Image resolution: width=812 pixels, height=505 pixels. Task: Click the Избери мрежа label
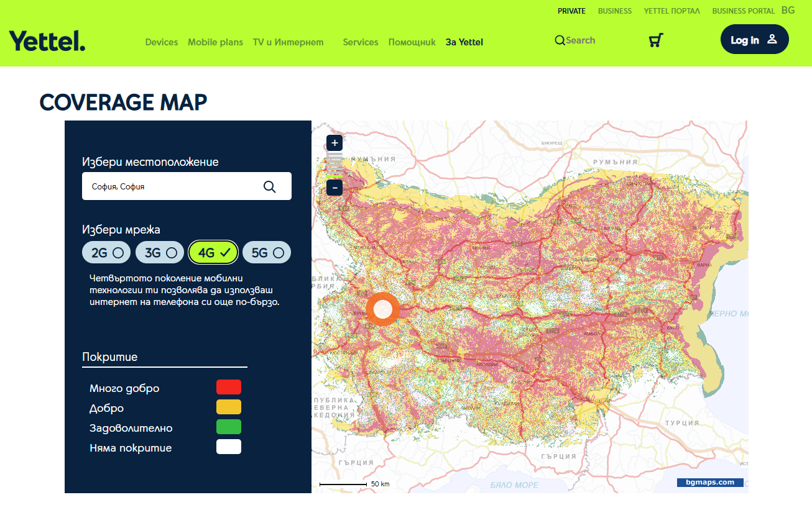click(121, 229)
